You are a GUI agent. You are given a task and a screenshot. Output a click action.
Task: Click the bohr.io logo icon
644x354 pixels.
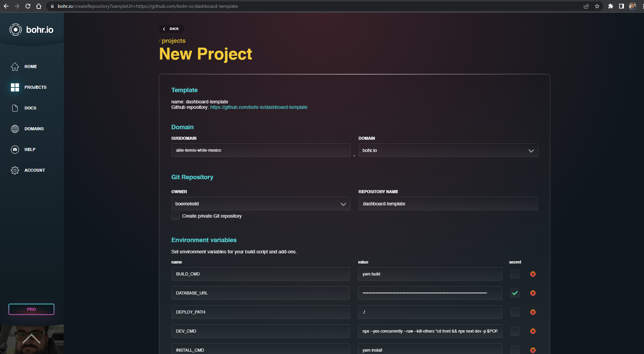16,30
